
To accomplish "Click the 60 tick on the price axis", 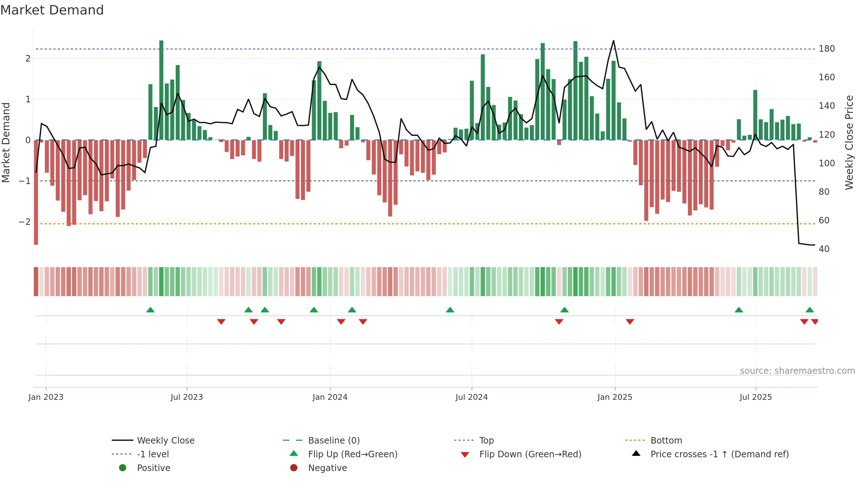I will click(x=824, y=221).
